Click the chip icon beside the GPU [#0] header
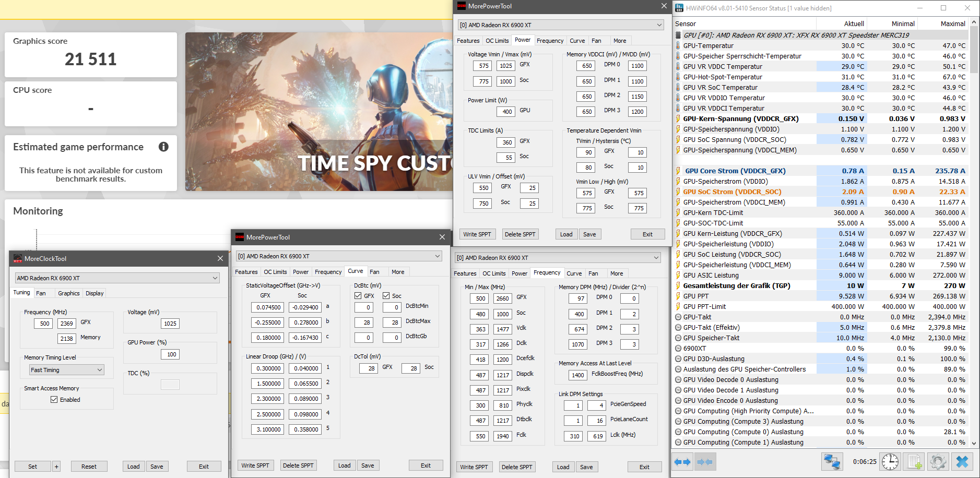 coord(678,35)
